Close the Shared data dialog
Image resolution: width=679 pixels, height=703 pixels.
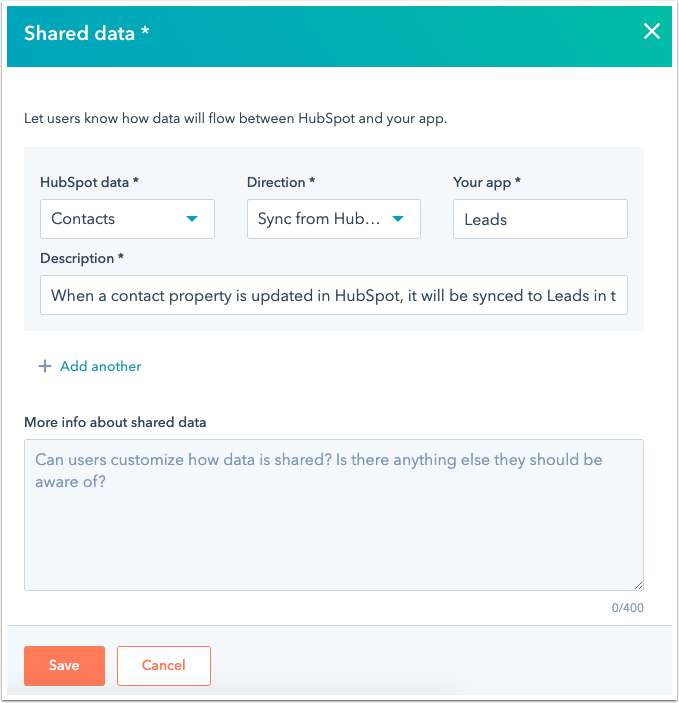coord(651,32)
